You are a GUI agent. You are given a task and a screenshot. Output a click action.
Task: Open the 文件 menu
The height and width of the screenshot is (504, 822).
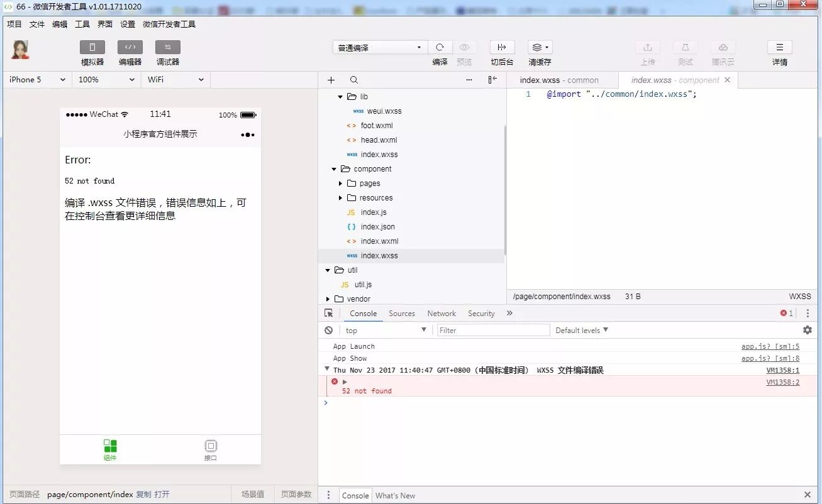click(x=37, y=24)
